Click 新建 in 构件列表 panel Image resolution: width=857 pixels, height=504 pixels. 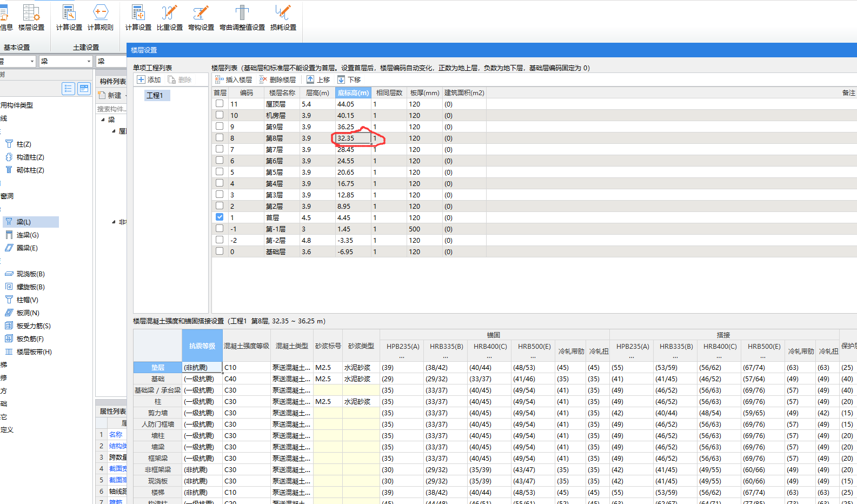(110, 95)
